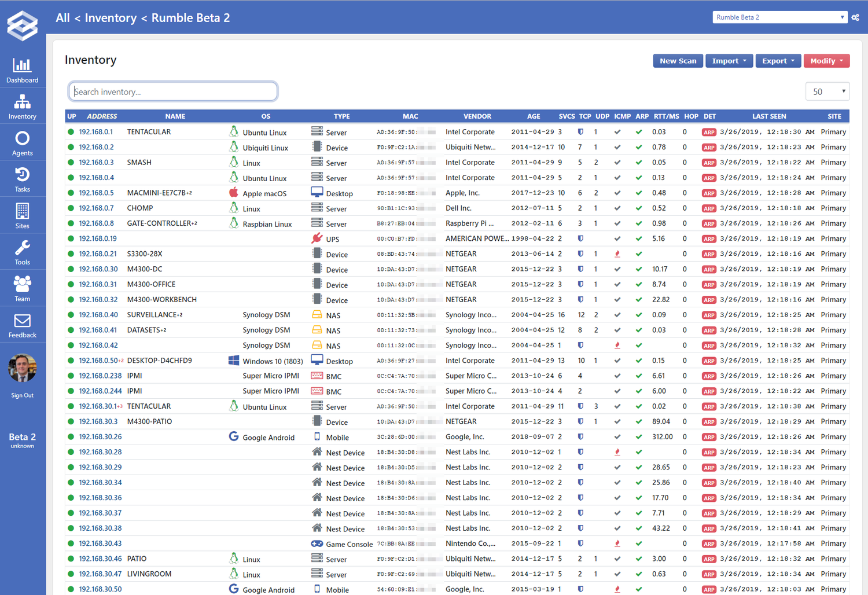Click the ARP badge on the TENTACULAR row
Image resolution: width=868 pixels, height=595 pixels.
pyautogui.click(x=709, y=131)
